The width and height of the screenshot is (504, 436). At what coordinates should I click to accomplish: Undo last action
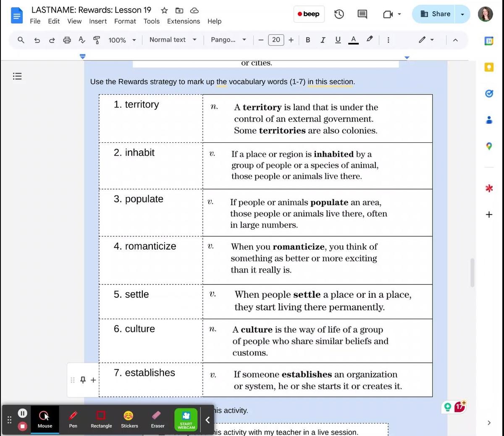[x=37, y=40]
